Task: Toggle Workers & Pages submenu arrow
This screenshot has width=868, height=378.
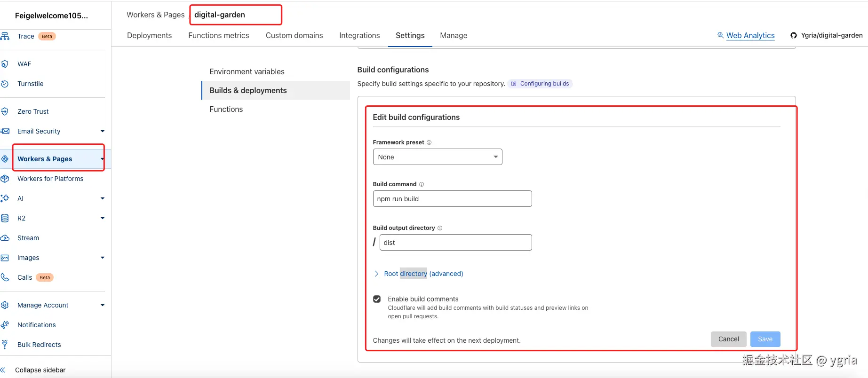Action: tap(102, 159)
